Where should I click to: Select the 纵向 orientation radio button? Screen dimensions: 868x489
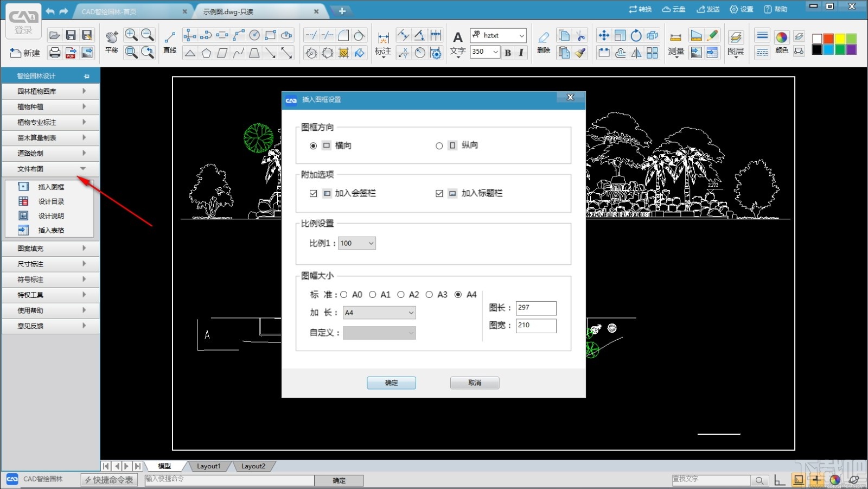[x=439, y=145]
